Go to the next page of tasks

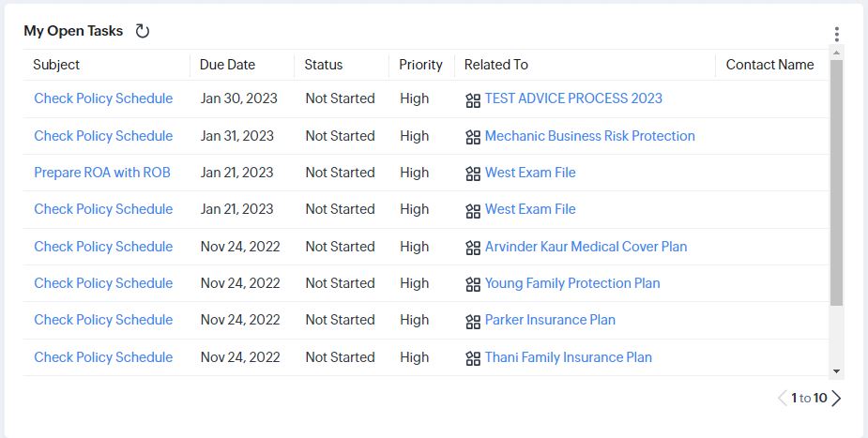coord(836,399)
